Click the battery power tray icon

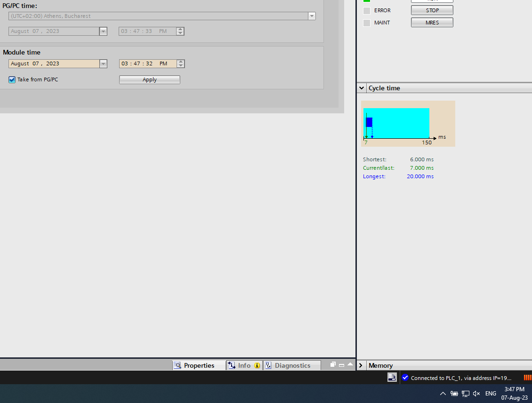tap(454, 394)
